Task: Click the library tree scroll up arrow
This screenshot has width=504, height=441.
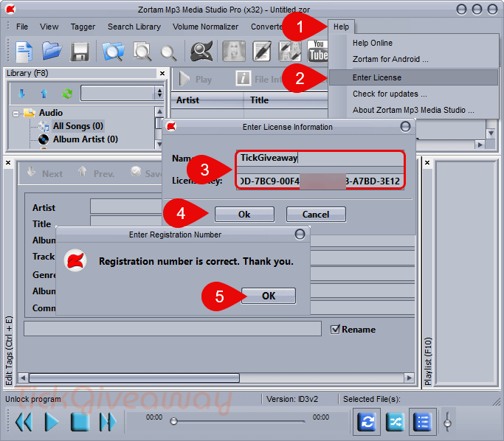Action: pyautogui.click(x=159, y=111)
